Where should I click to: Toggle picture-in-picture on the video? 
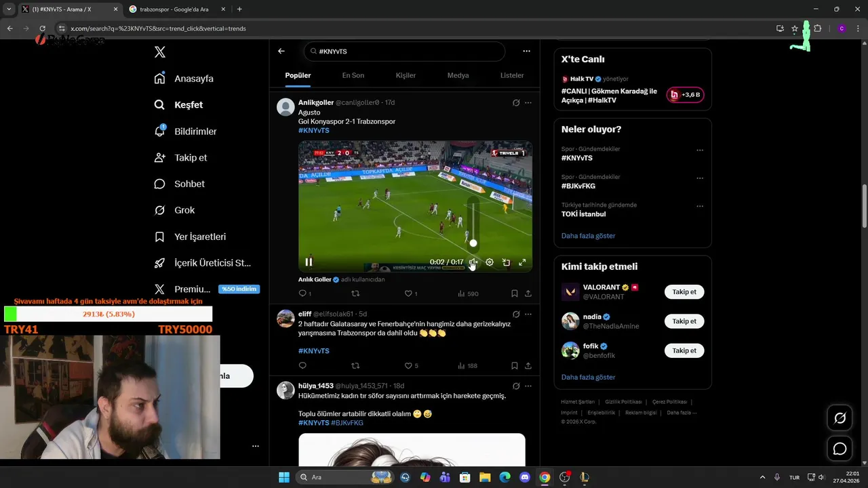[x=506, y=262]
